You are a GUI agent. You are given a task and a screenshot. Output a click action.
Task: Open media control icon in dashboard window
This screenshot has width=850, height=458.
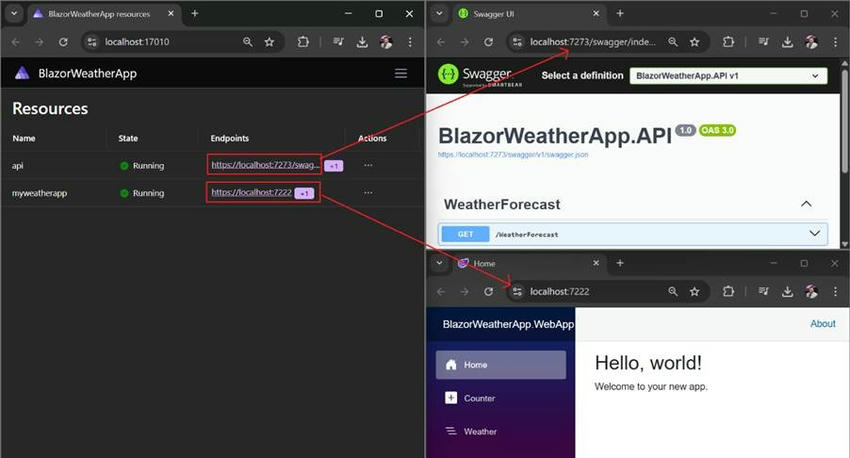click(338, 42)
